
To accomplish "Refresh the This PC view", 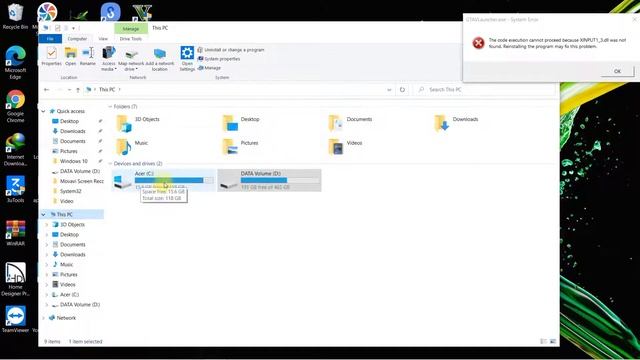I will (402, 89).
